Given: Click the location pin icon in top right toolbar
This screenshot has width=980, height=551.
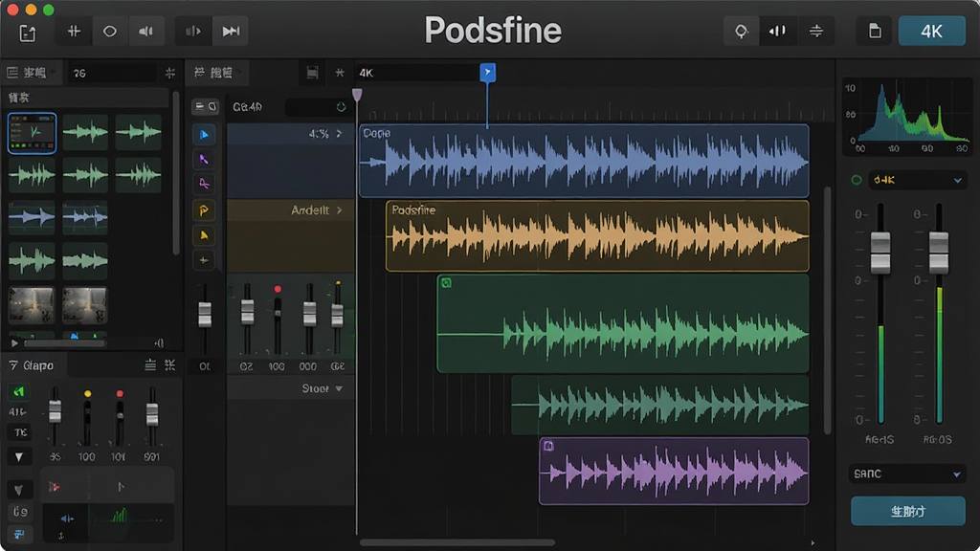Looking at the screenshot, I should point(742,32).
